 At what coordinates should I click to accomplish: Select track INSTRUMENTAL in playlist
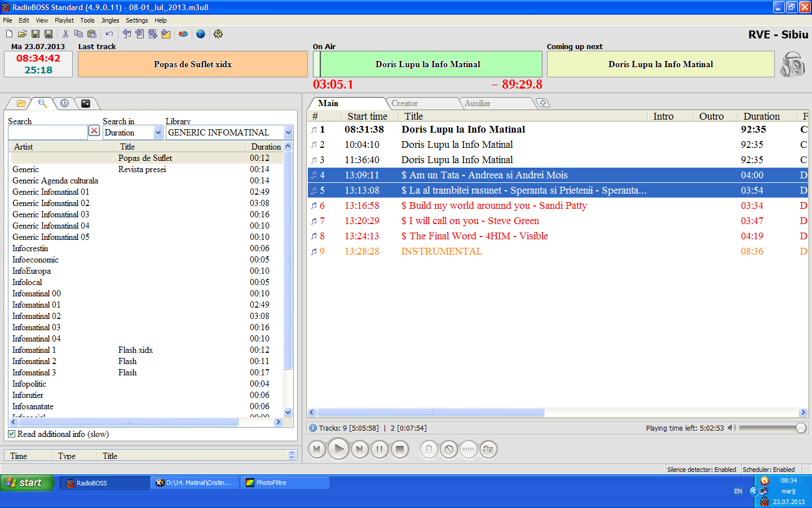(441, 252)
